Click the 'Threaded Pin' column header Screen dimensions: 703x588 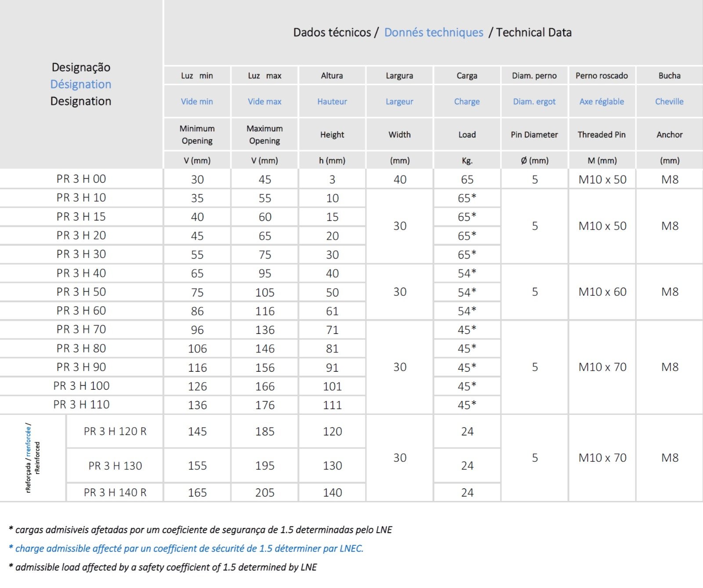pyautogui.click(x=602, y=135)
